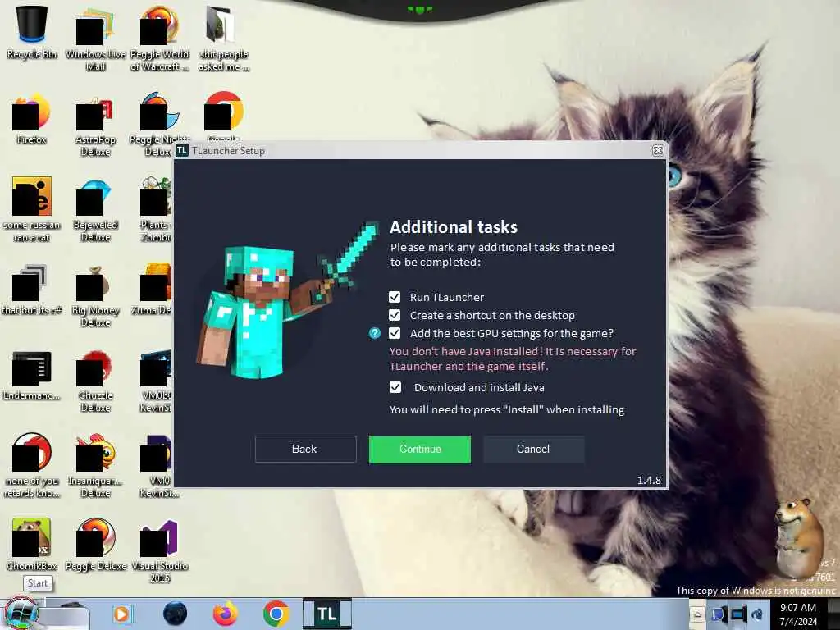Toggle Add the best GPU settings checkbox

(395, 333)
